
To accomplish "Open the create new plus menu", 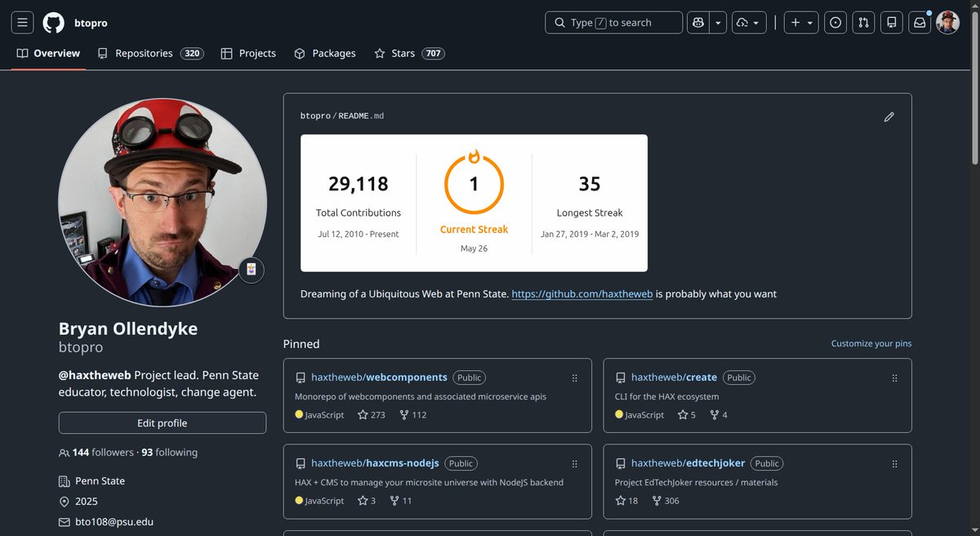I will pyautogui.click(x=801, y=23).
